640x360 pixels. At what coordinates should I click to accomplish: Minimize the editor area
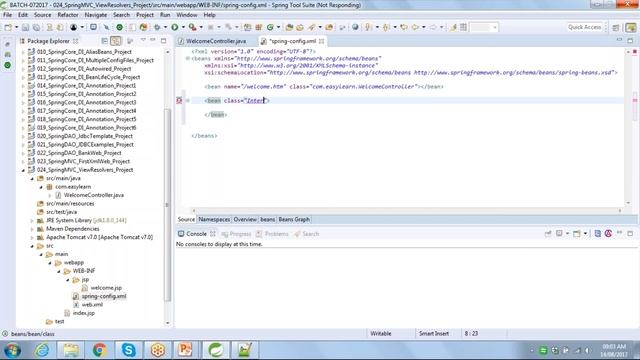click(x=620, y=40)
